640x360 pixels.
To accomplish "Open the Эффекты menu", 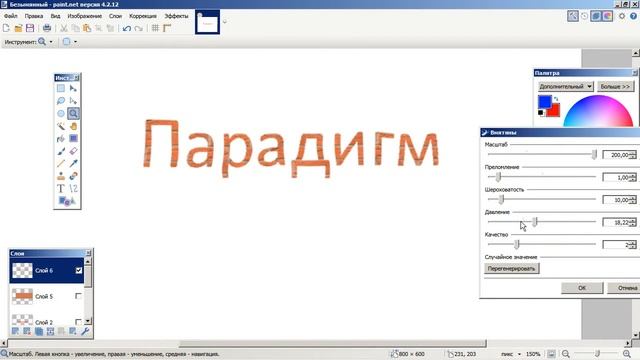I will coord(176,16).
